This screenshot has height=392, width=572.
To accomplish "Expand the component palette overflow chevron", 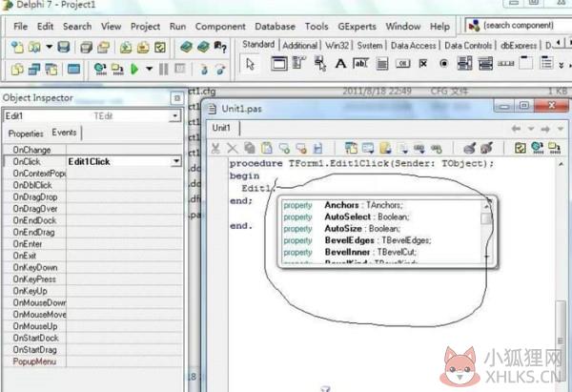I will (x=562, y=65).
